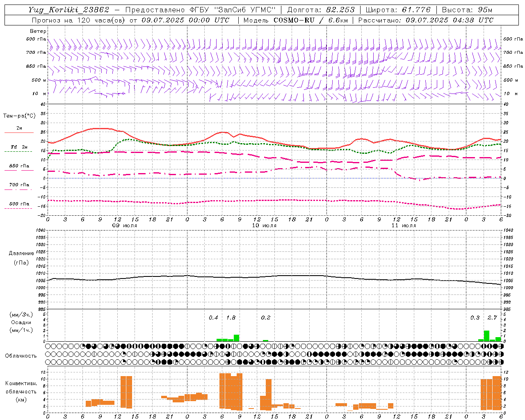The width and height of the screenshot is (525, 420).
Task: Click the Тем-ра(°C) axis label
Action: (19, 116)
